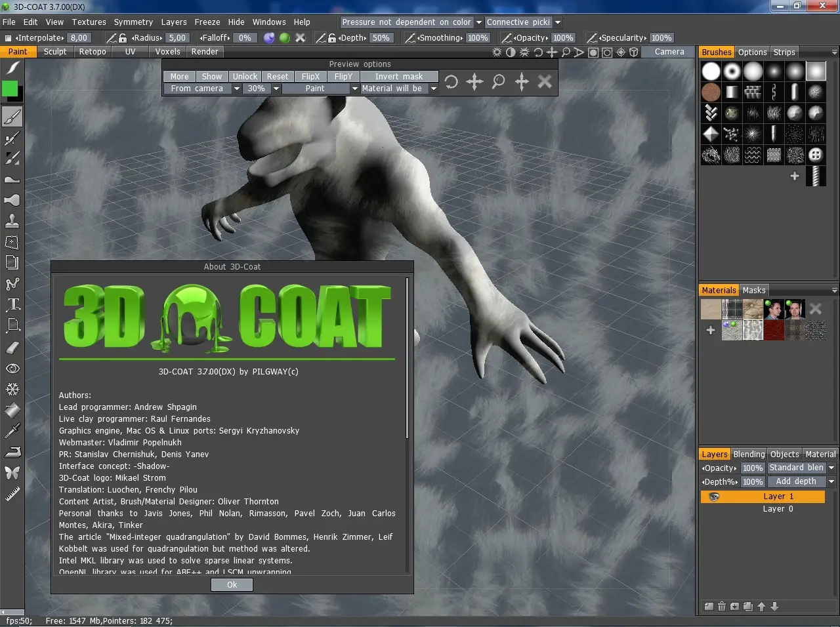This screenshot has width=840, height=627.
Task: Move layer down with down arrow
Action: [774, 607]
